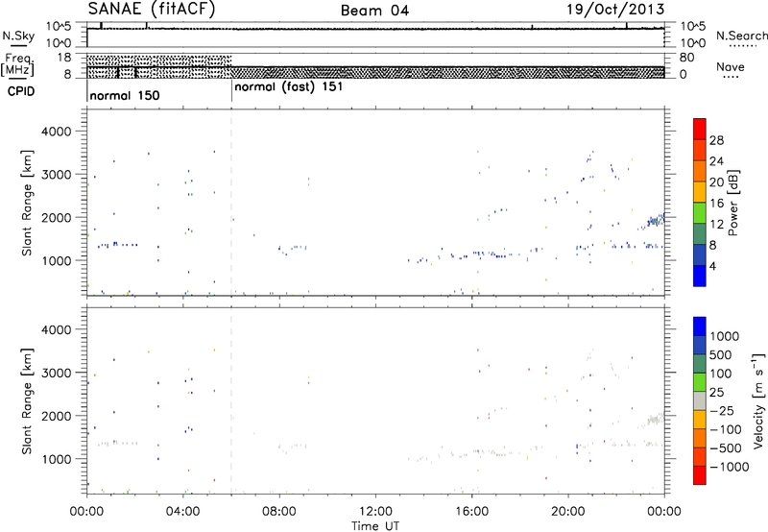Select the N.Search legend label
Image resolution: width=768 pixels, height=532 pixels.
coord(741,36)
